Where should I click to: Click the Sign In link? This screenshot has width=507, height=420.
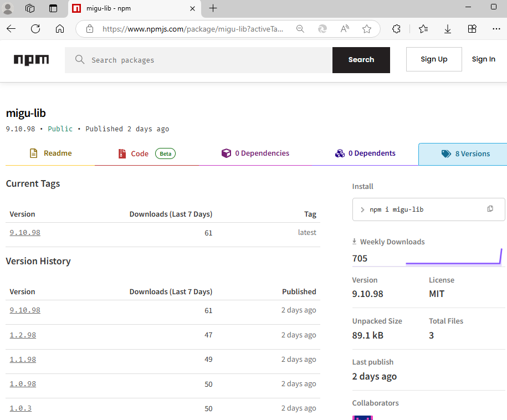pos(483,59)
